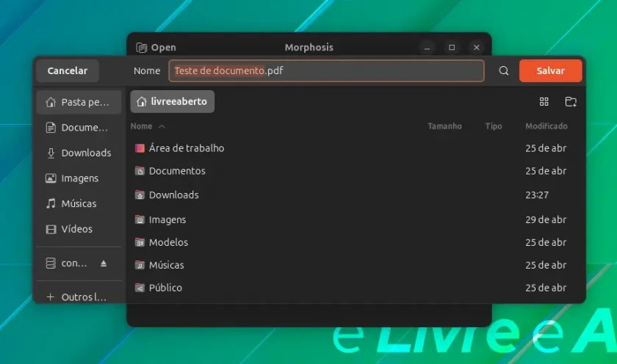This screenshot has height=364, width=617.
Task: Click the Downloads row time 23:27
Action: tap(537, 195)
